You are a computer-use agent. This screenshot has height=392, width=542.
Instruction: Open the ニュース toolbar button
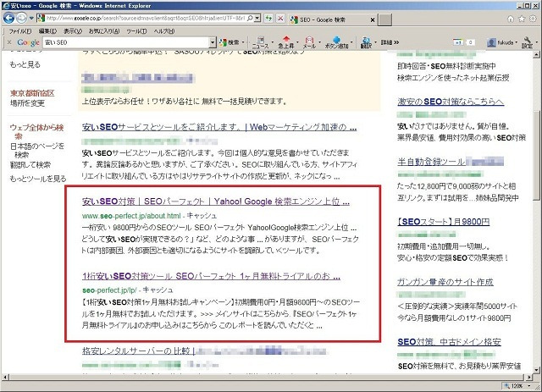click(261, 42)
